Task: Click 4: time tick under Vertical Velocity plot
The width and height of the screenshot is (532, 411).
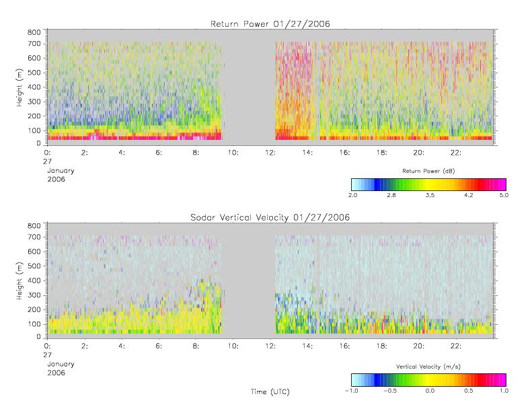Action: (x=122, y=346)
